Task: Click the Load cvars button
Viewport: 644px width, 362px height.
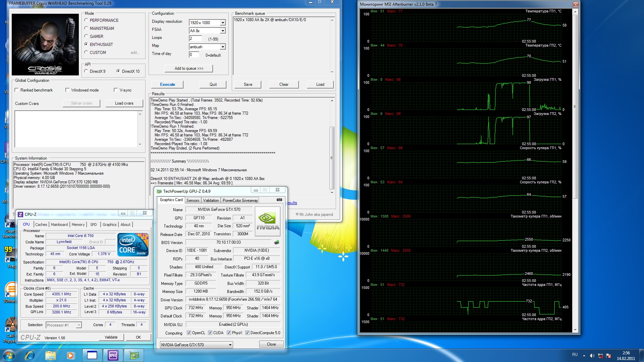Action: (124, 103)
